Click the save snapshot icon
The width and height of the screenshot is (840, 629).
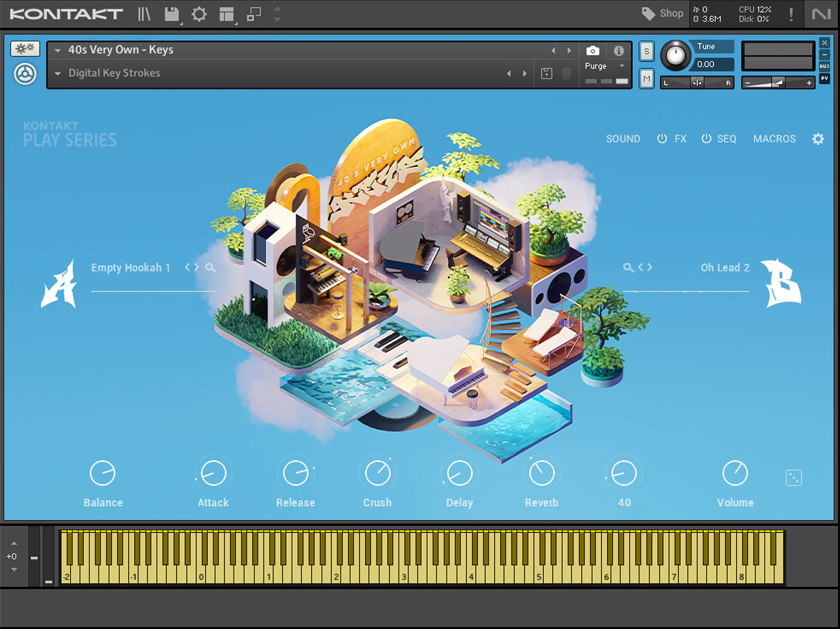(x=547, y=73)
